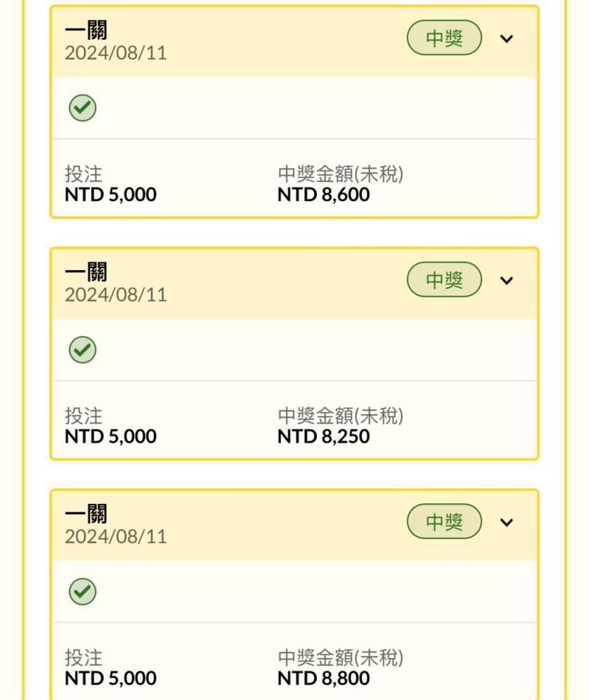Select the NTD 8,600 winning amount
Viewport: 589px width, 700px height.
click(x=323, y=195)
